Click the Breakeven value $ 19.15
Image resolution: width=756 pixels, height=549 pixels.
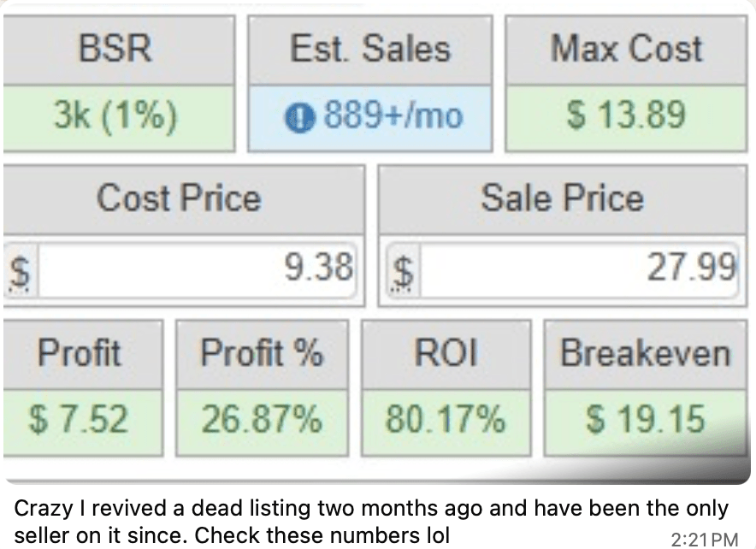click(646, 420)
